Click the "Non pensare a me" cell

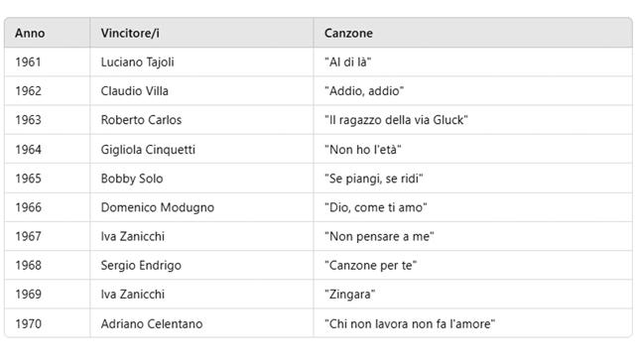click(472, 236)
